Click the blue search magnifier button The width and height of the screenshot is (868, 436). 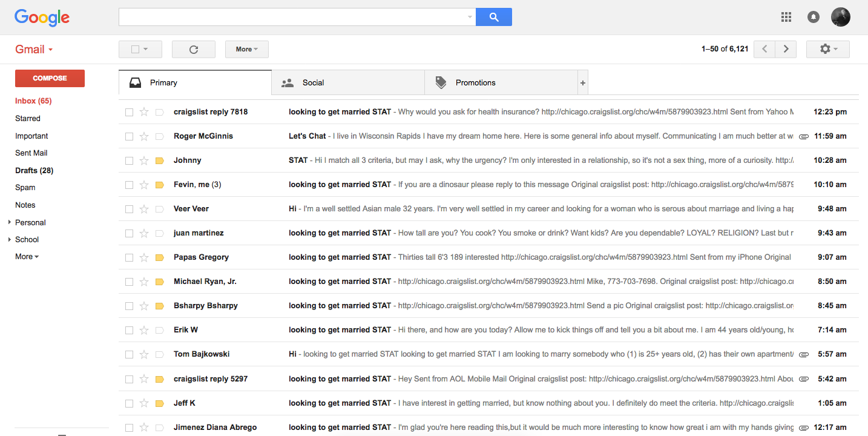pyautogui.click(x=494, y=17)
